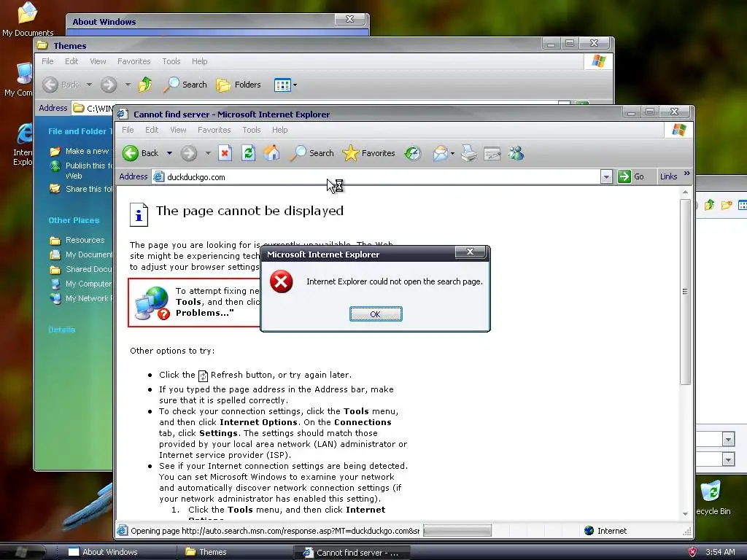Image resolution: width=747 pixels, height=560 pixels.
Task: Open the Messenger icon in IE toolbar
Action: pos(516,153)
